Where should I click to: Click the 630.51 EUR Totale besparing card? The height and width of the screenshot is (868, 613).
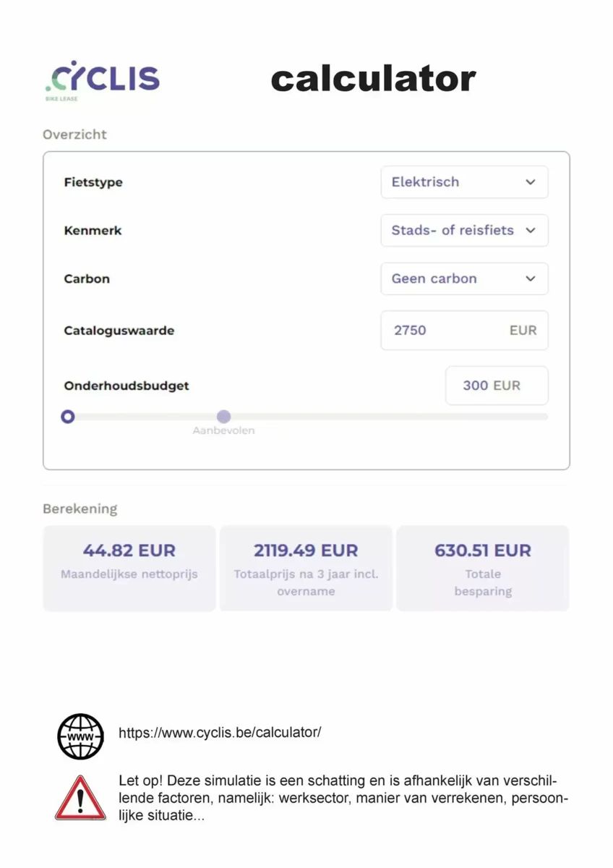[x=483, y=569]
